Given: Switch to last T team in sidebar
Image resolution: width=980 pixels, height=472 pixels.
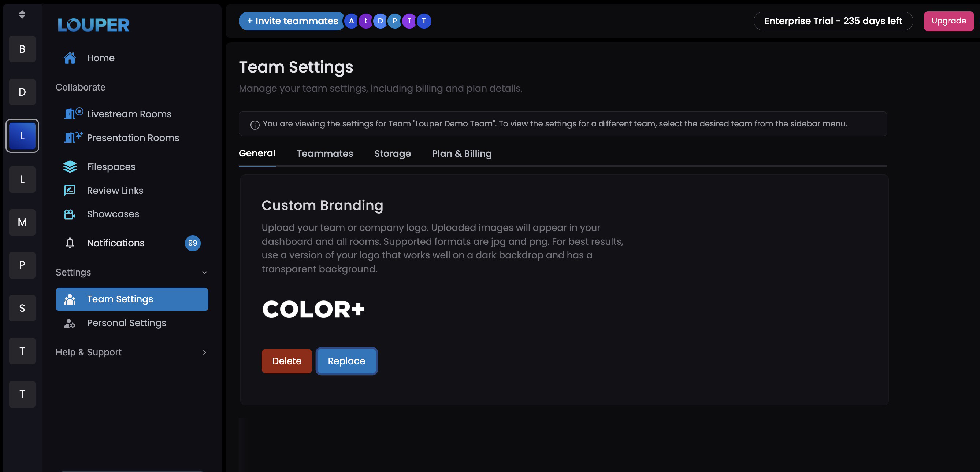Looking at the screenshot, I should (22, 394).
